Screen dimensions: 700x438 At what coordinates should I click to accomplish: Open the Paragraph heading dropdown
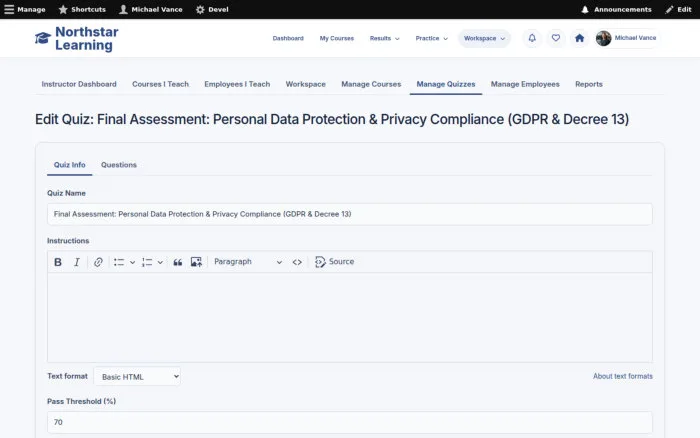(x=248, y=262)
